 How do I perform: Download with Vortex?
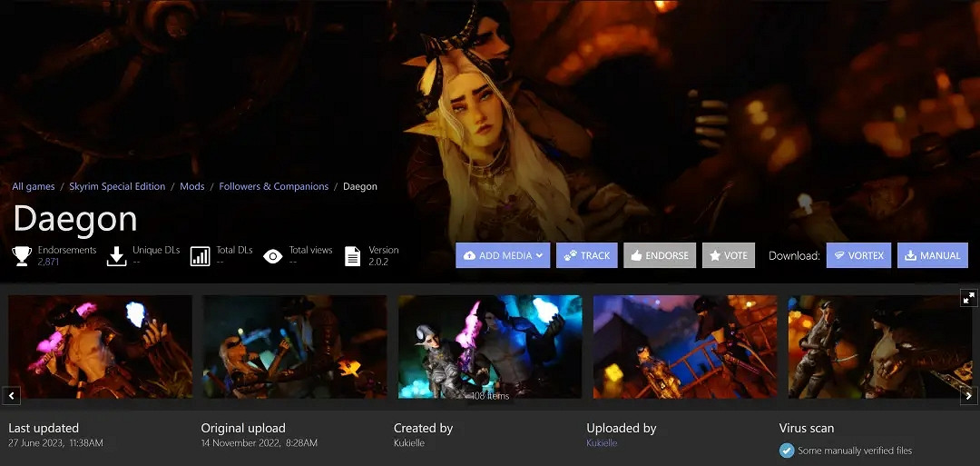858,255
